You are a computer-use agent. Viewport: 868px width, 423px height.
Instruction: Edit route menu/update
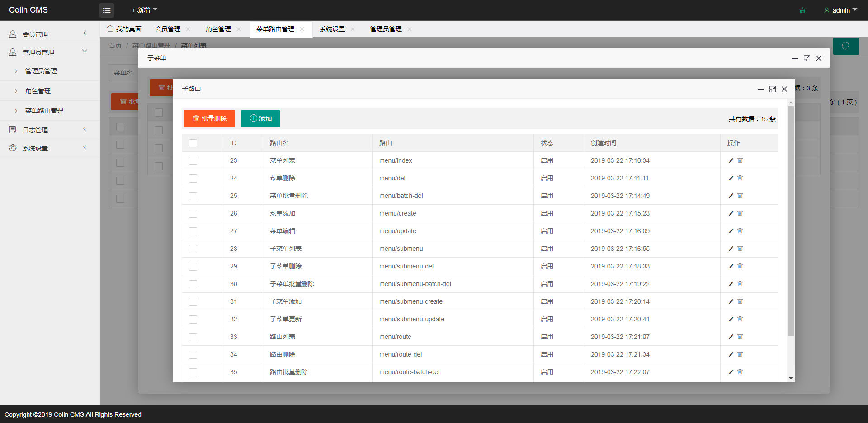point(731,231)
